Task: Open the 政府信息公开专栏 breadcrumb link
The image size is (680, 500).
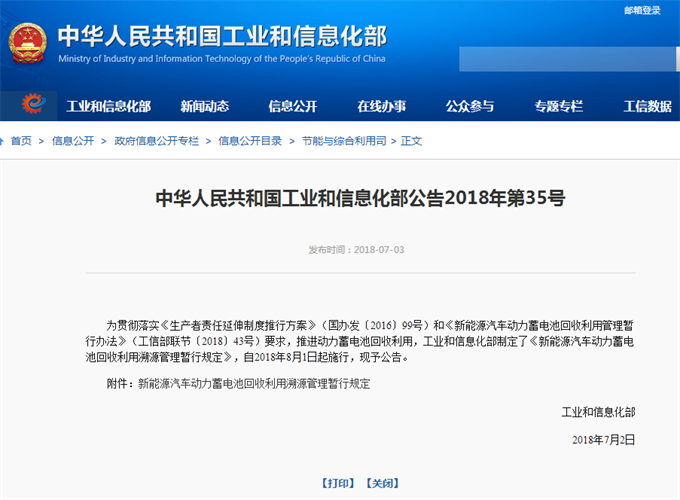Action: coord(156,141)
